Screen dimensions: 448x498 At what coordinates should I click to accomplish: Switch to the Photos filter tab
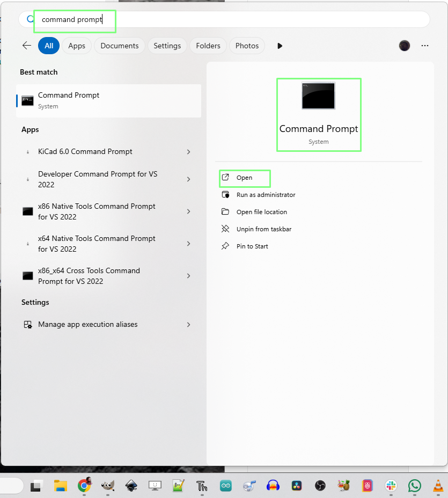coord(247,46)
